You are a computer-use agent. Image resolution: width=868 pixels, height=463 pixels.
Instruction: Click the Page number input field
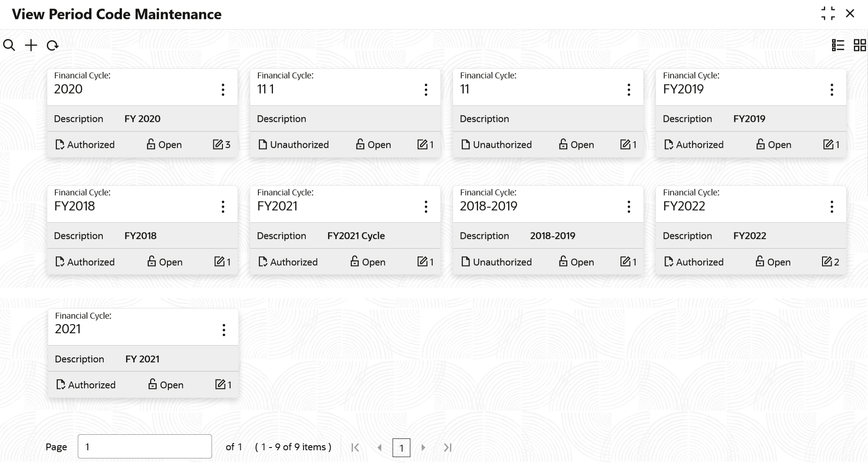(x=145, y=447)
